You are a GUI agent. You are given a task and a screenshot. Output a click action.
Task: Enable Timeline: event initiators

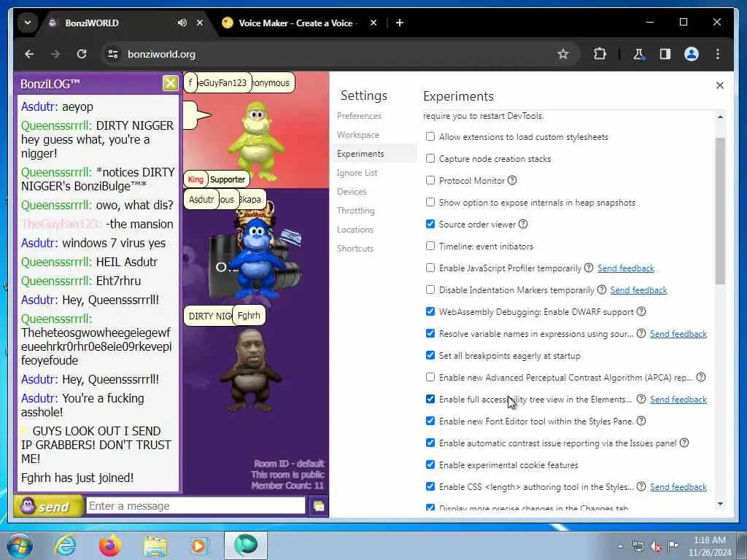click(430, 246)
